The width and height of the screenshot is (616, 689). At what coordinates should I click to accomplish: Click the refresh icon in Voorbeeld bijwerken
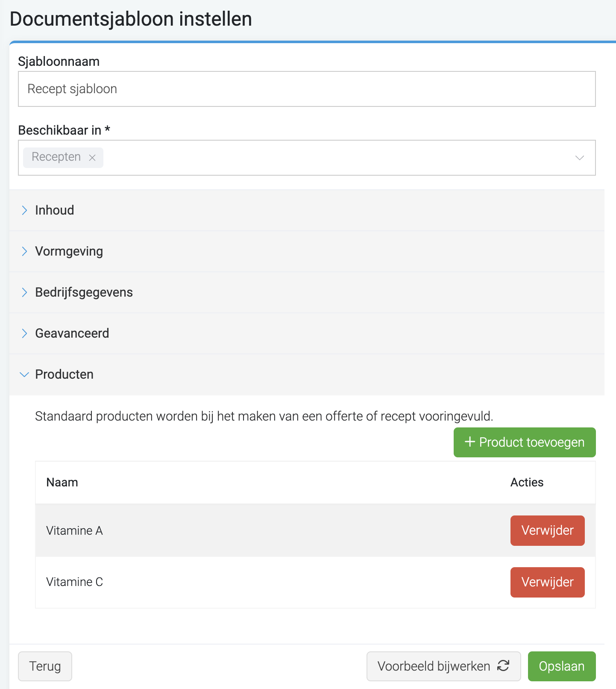503,665
